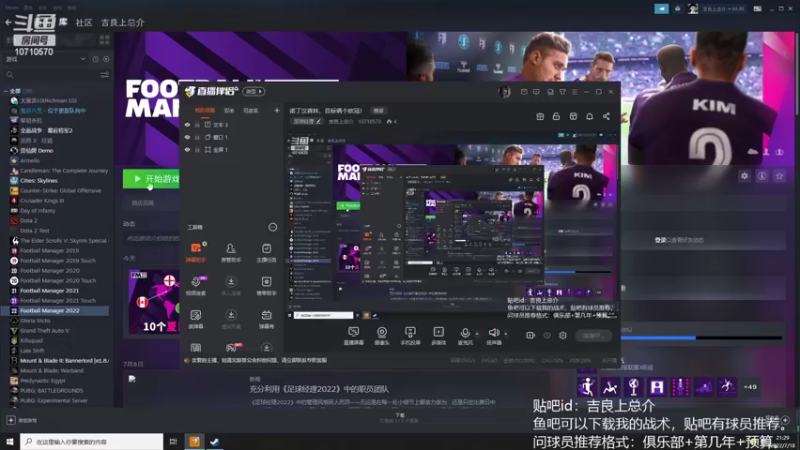Click the mode switch pill beside 直播伴侣 logo

click(x=254, y=91)
